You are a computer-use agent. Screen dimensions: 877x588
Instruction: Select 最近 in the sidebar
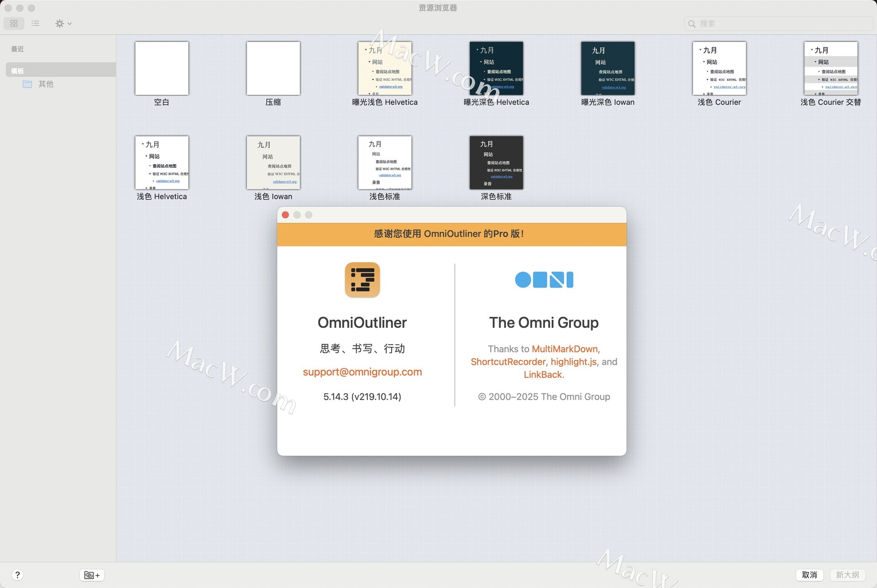[x=17, y=49]
